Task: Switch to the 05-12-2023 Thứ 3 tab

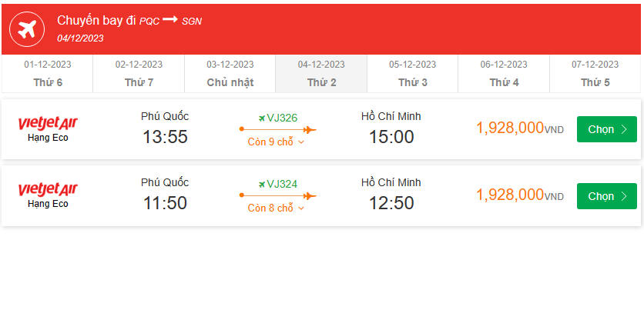Action: tap(412, 74)
